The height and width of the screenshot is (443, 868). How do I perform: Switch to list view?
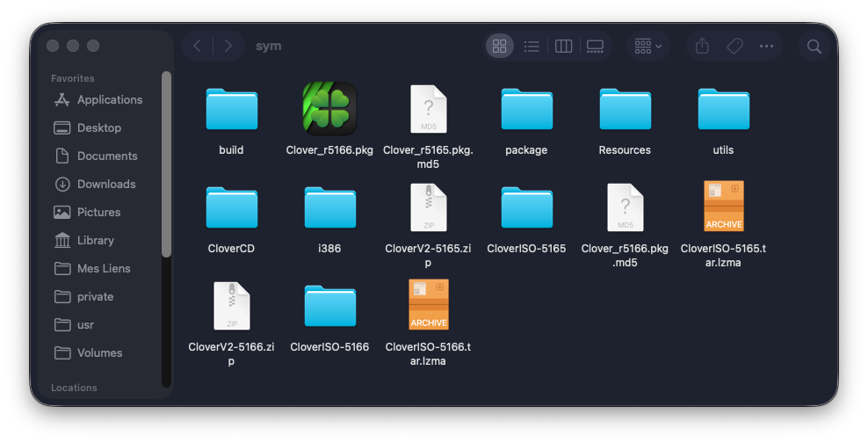532,46
